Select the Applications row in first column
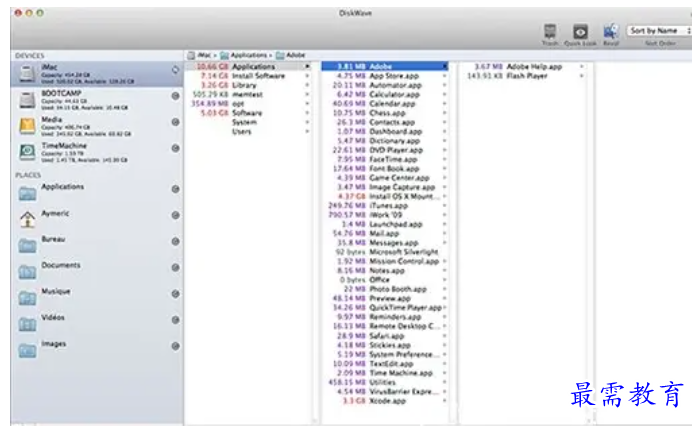This screenshot has height=426, width=692. [248, 67]
